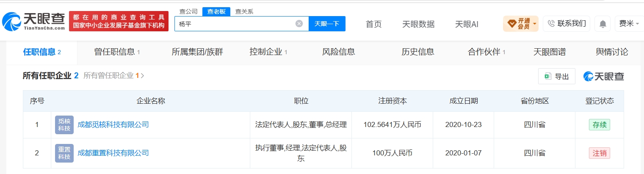Open the 合作伙伴 tab

tap(487, 52)
